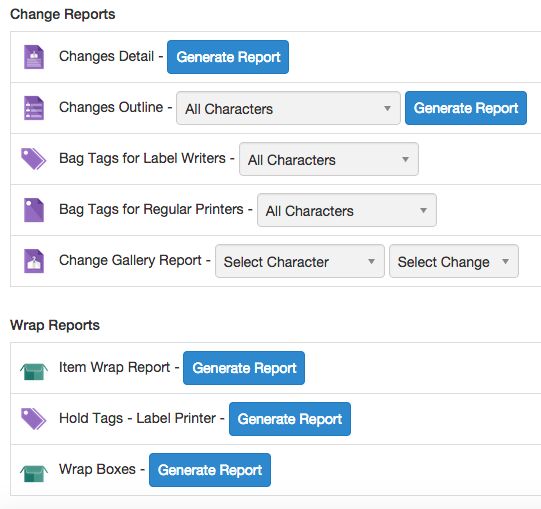This screenshot has height=509, width=541.
Task: Click the Change Gallery Report label
Action: [130, 261]
